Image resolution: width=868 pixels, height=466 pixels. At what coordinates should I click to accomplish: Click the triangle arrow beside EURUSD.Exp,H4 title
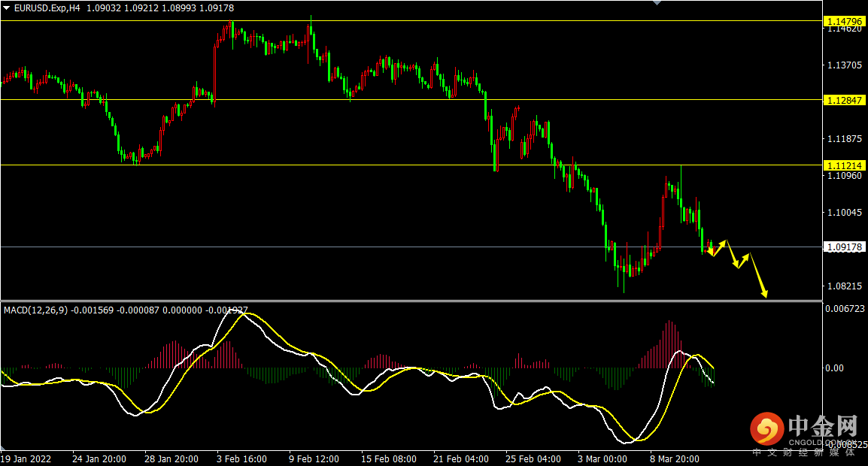coord(6,8)
